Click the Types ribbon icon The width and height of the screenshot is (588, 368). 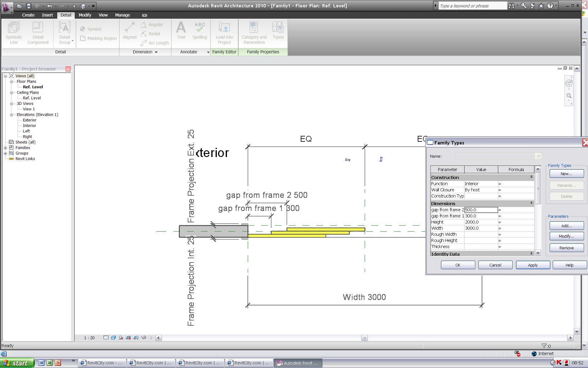pyautogui.click(x=278, y=31)
